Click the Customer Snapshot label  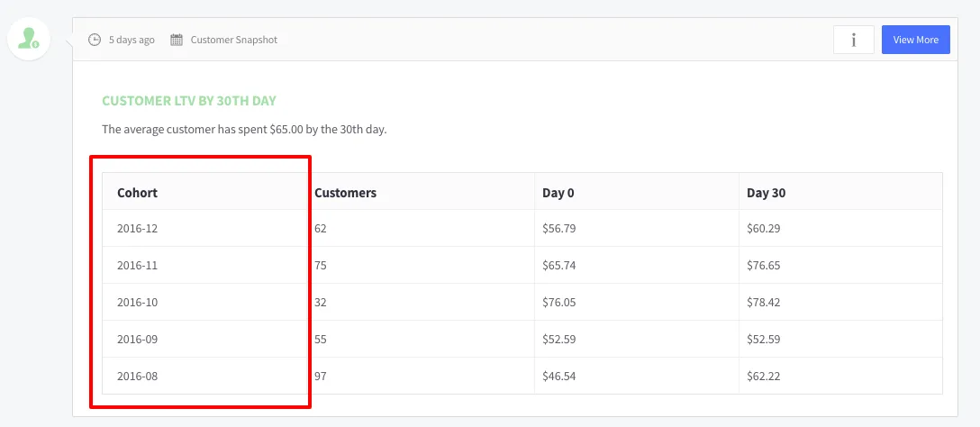pos(233,40)
